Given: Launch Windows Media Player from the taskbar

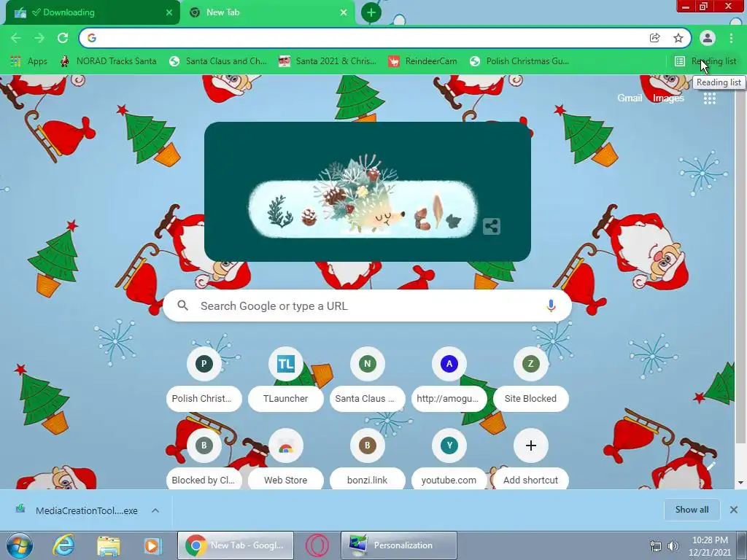Looking at the screenshot, I should pos(152,545).
